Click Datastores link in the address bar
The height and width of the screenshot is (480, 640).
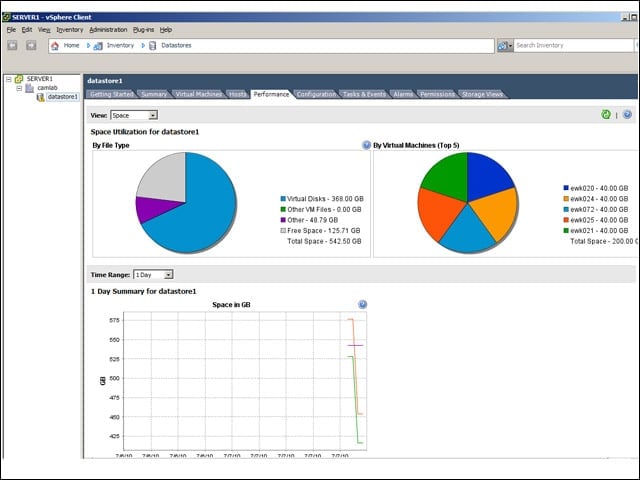[176, 45]
